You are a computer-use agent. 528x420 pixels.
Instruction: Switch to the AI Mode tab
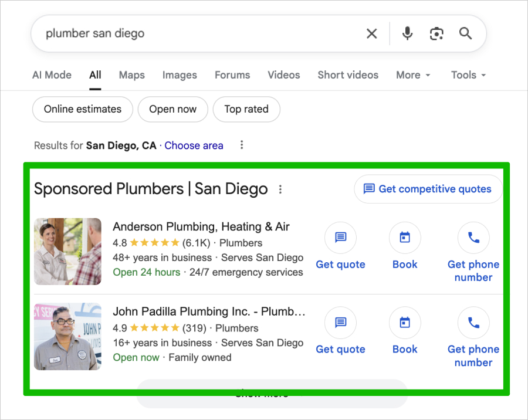(52, 74)
